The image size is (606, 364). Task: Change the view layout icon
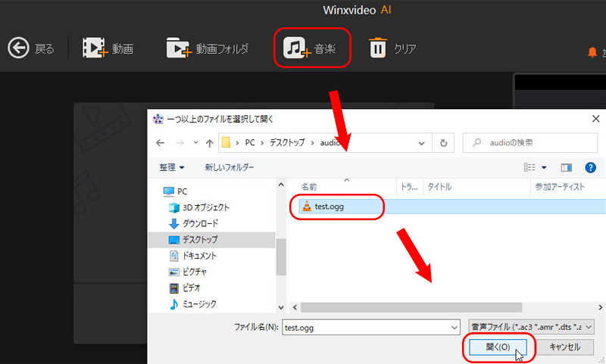point(529,167)
